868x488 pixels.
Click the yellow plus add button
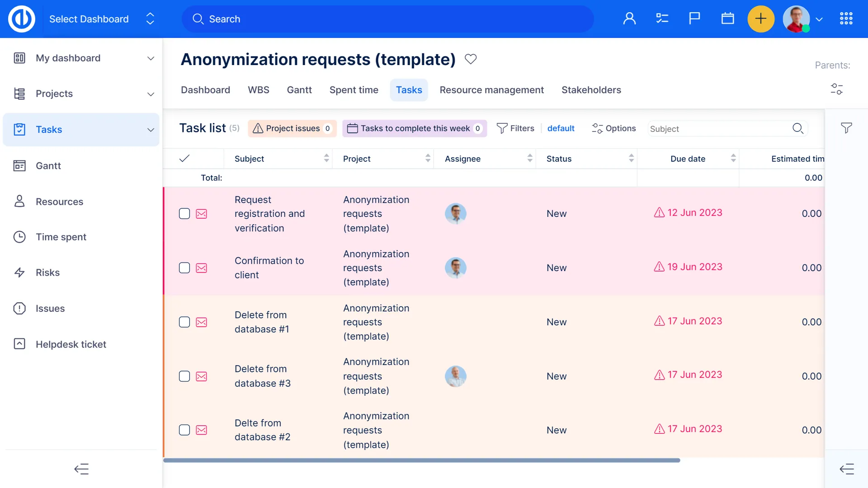click(x=761, y=19)
